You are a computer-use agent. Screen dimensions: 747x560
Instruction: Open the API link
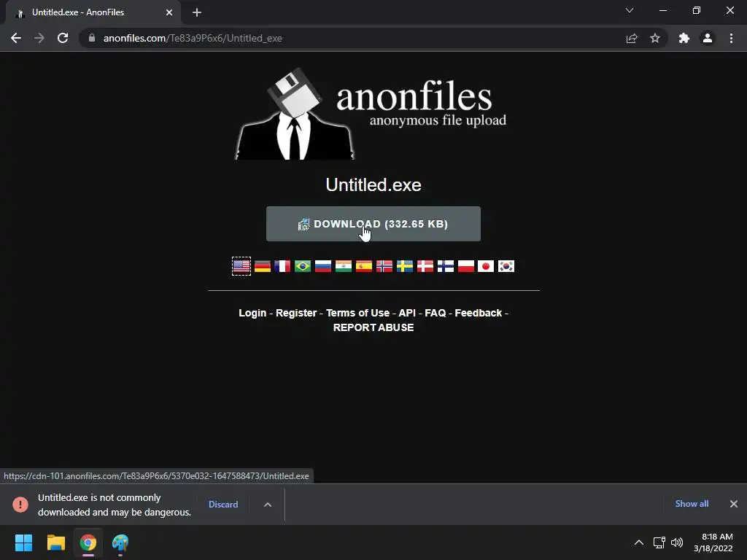[x=407, y=313]
